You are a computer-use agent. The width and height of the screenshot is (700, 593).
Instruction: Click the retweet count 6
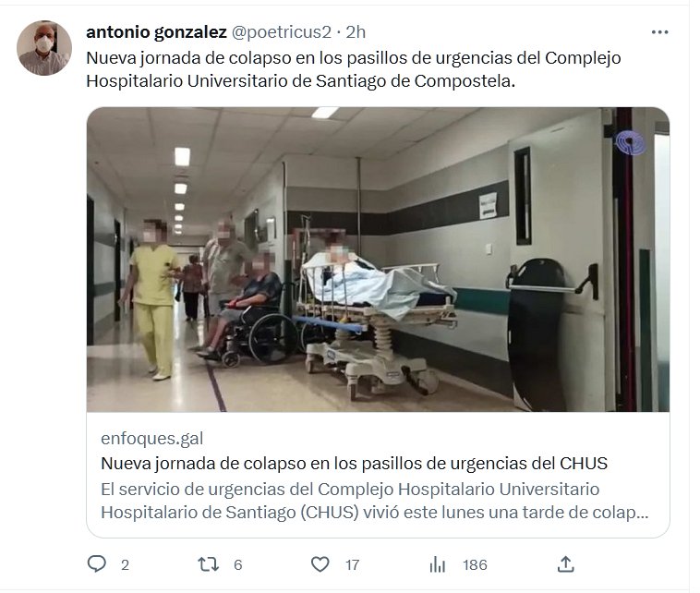pyautogui.click(x=238, y=565)
